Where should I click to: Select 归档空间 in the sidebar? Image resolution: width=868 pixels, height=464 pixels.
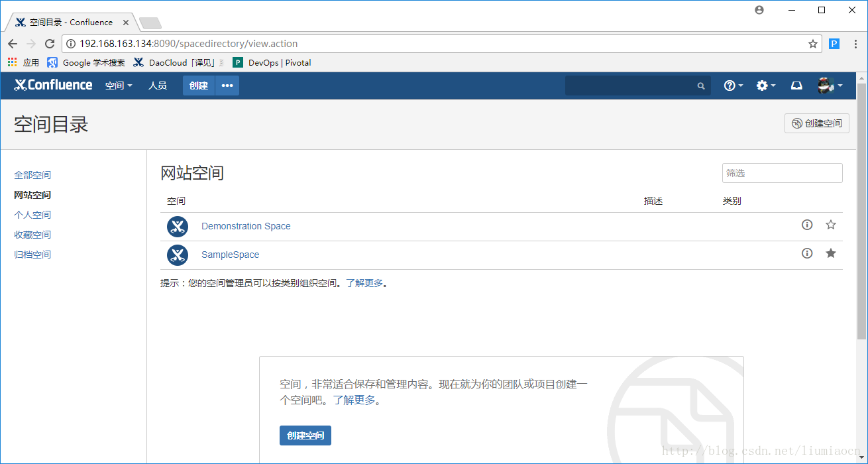[x=32, y=255]
